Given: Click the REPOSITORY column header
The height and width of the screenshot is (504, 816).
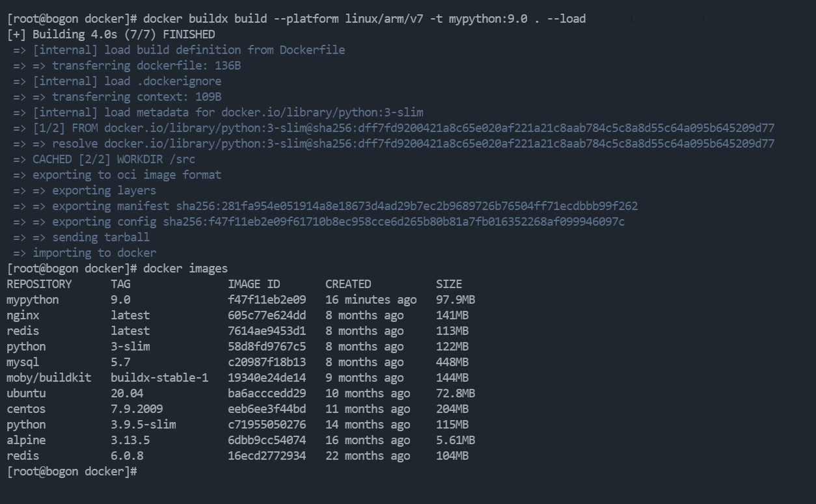Looking at the screenshot, I should (x=39, y=284).
